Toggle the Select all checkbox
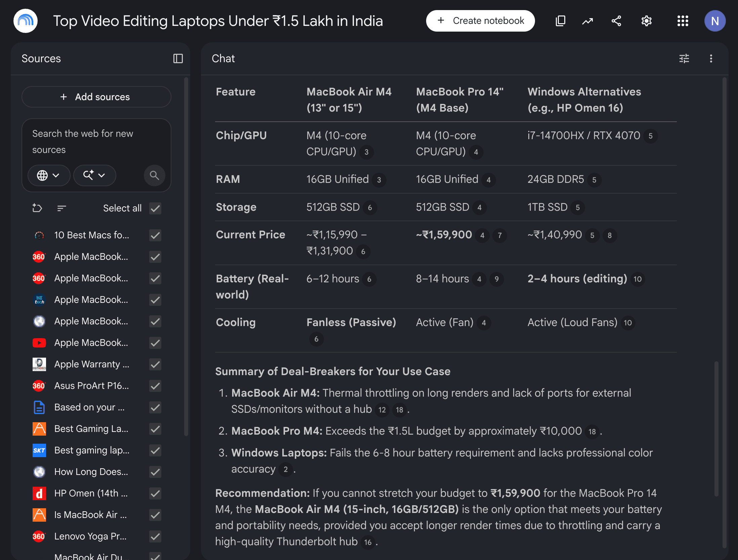This screenshot has height=560, width=738. click(155, 208)
